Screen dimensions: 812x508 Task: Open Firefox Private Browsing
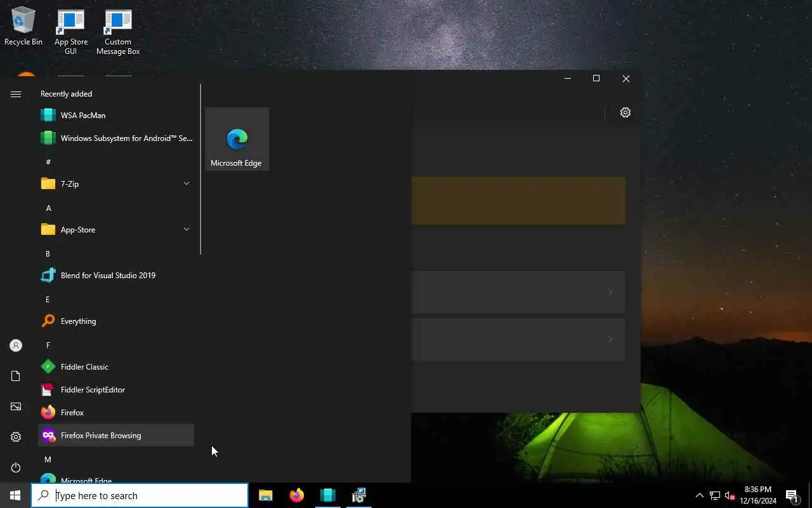pyautogui.click(x=116, y=435)
